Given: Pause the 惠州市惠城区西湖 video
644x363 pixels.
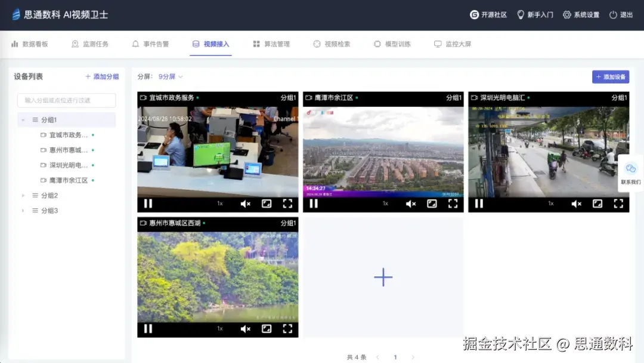Looking at the screenshot, I should 147,328.
